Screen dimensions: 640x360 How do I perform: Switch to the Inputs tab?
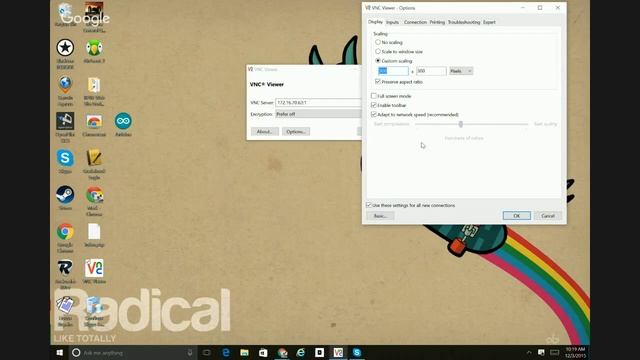(392, 22)
